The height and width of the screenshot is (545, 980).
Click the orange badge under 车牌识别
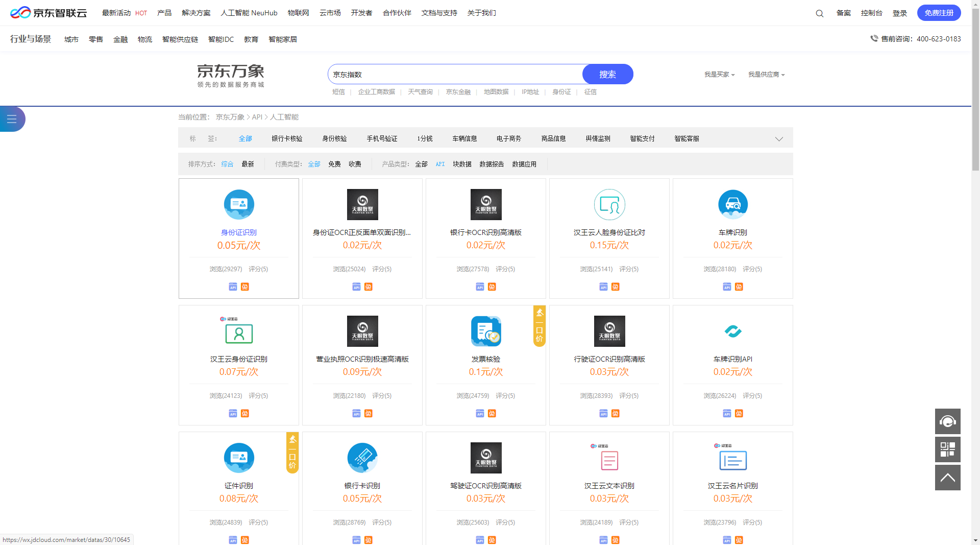(739, 287)
